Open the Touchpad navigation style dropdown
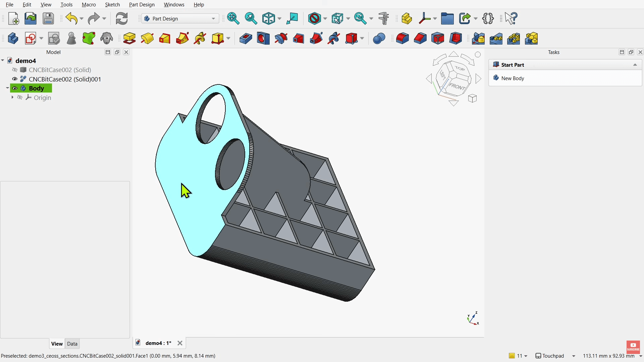 [574, 356]
